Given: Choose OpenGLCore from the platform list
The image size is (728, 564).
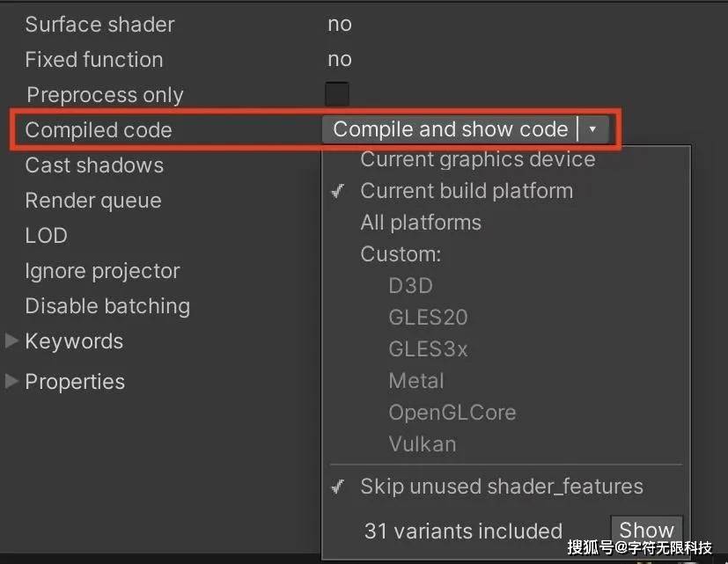Looking at the screenshot, I should 452,413.
